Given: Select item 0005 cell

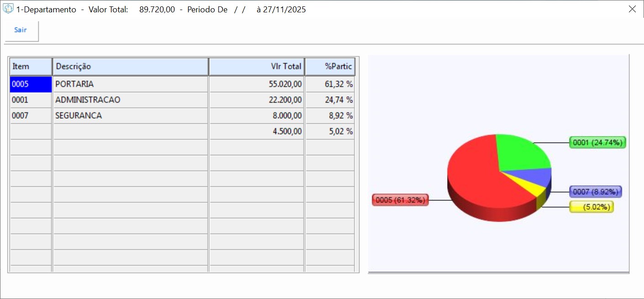Looking at the screenshot, I should click(x=31, y=84).
